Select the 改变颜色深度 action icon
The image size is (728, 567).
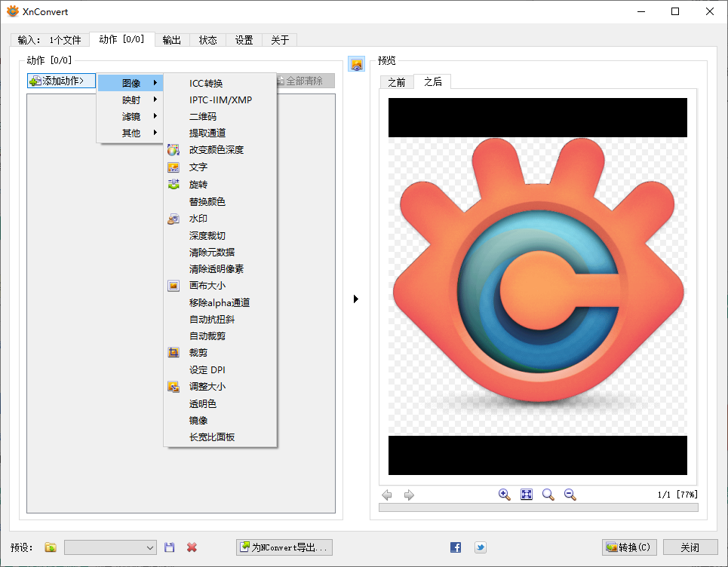click(174, 149)
